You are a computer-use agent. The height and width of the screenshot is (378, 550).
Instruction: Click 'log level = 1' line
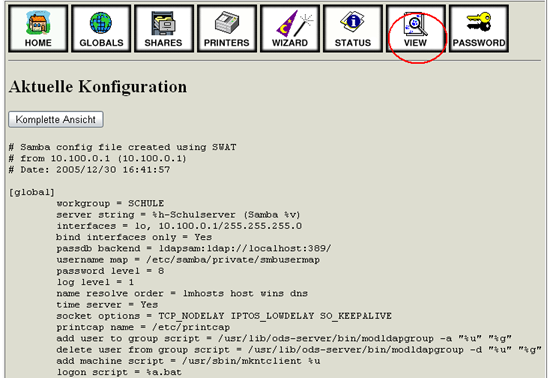tap(95, 282)
